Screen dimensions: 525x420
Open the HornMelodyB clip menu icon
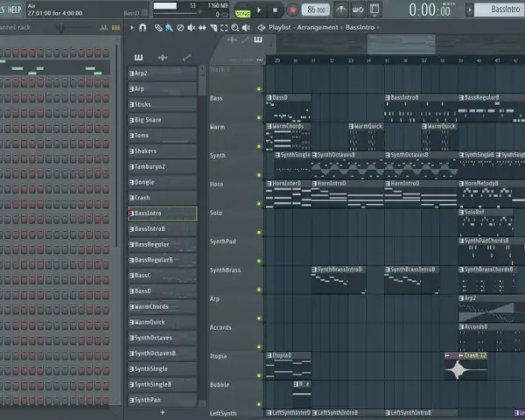pos(461,184)
